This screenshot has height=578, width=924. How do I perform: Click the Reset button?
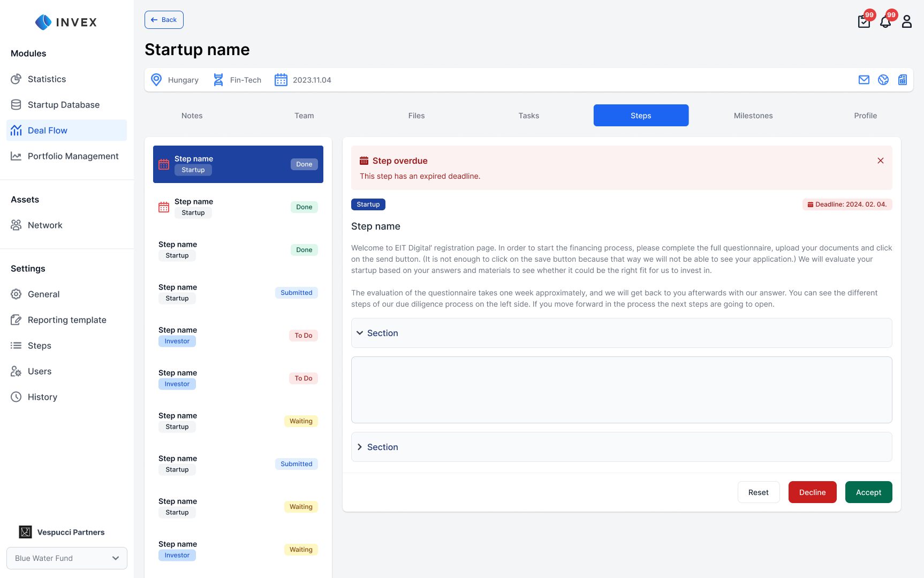tap(758, 492)
